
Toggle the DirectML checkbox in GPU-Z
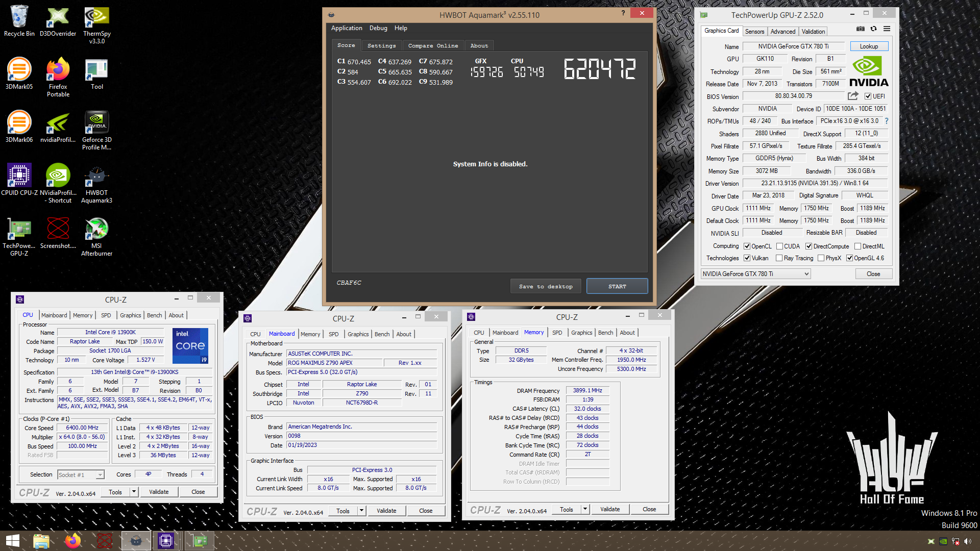click(x=858, y=246)
